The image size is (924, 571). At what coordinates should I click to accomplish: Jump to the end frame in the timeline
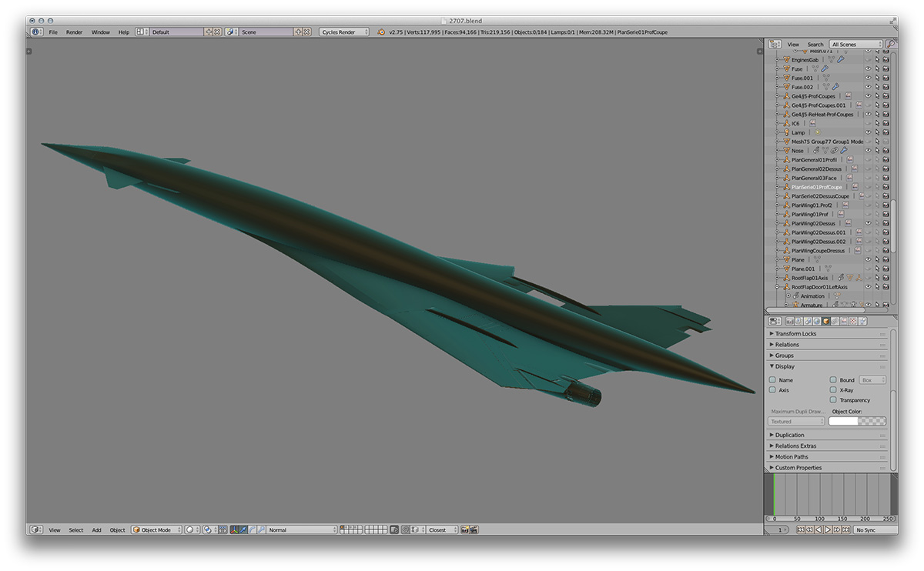click(846, 529)
